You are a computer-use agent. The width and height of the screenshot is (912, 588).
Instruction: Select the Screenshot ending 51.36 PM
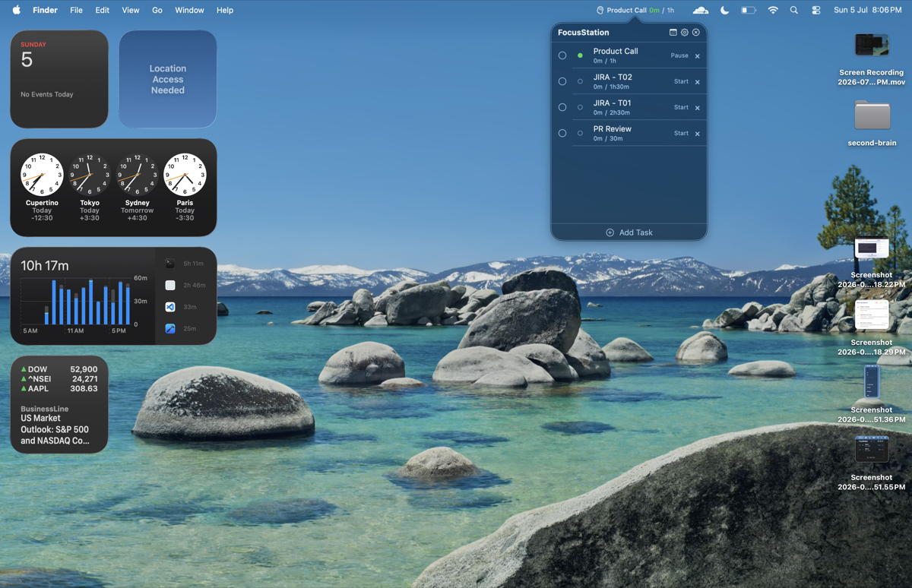(872, 381)
